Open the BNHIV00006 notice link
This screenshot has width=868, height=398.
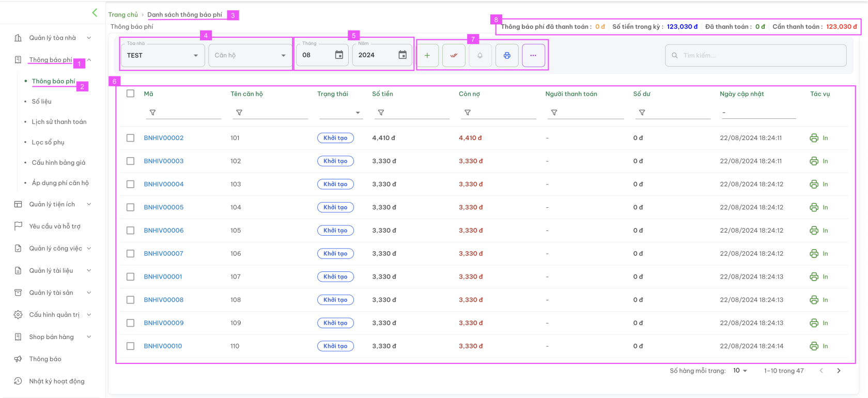[164, 231]
